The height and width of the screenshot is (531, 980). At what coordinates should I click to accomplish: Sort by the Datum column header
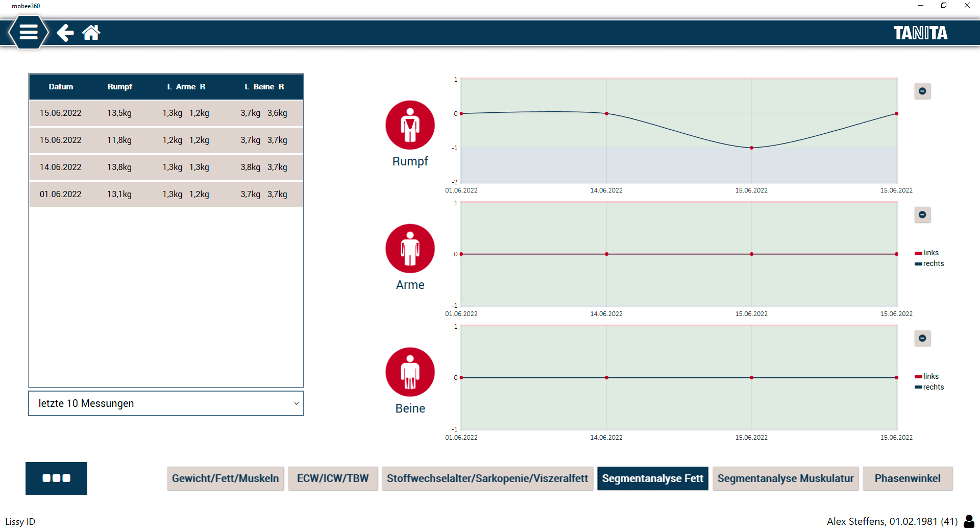(x=61, y=87)
